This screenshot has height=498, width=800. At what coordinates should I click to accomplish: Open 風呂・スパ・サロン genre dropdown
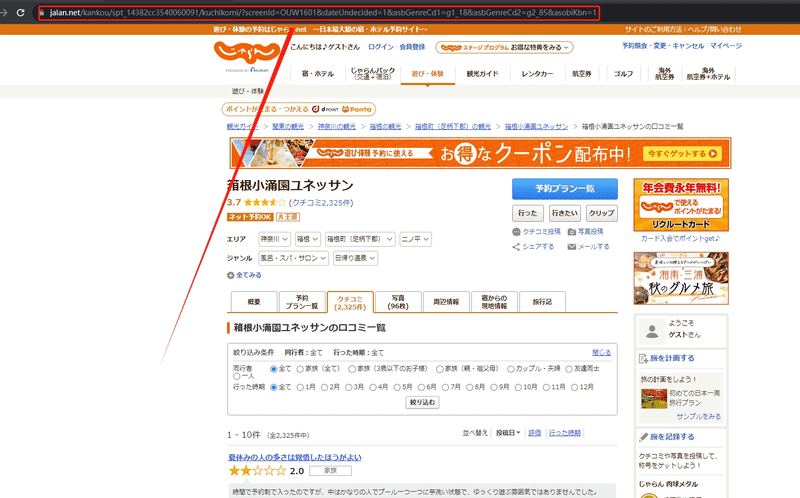click(293, 258)
